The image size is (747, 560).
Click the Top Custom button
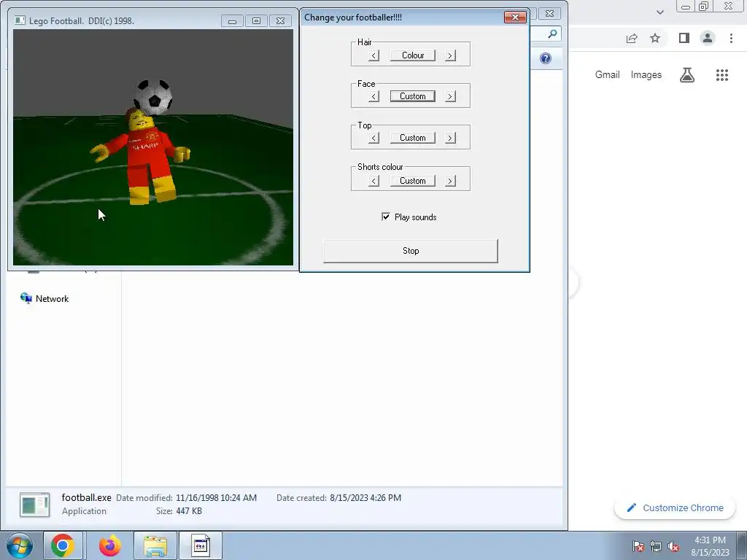tap(413, 138)
